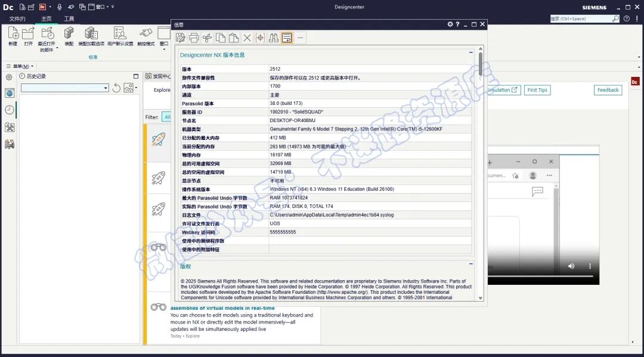This screenshot has height=357, width=644.
Task: Click the cut scissors icon in 信息 toolbar
Action: (207, 38)
